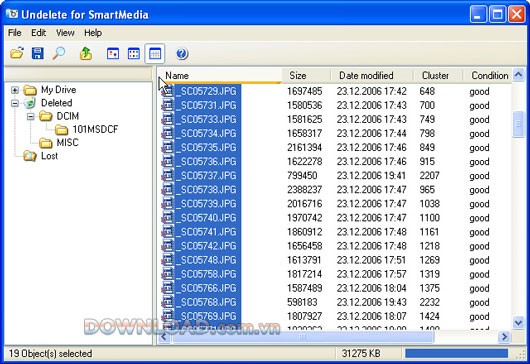
Task: Open the Edit menu
Action: point(39,33)
